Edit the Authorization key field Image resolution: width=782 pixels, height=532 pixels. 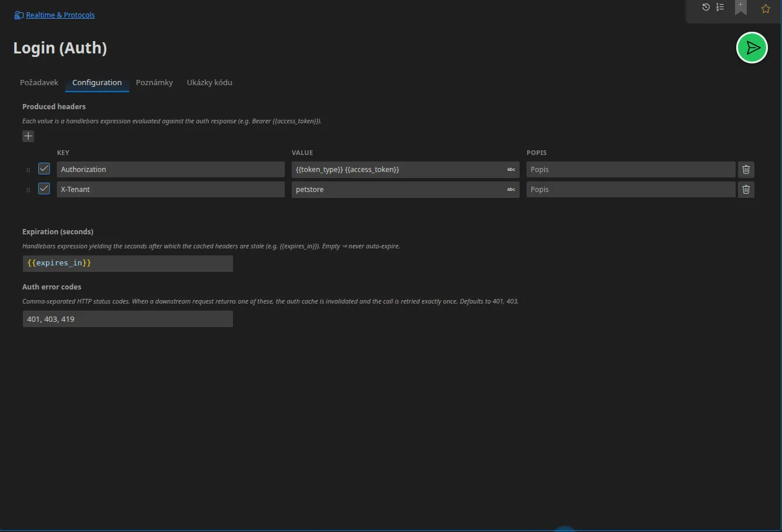(171, 170)
